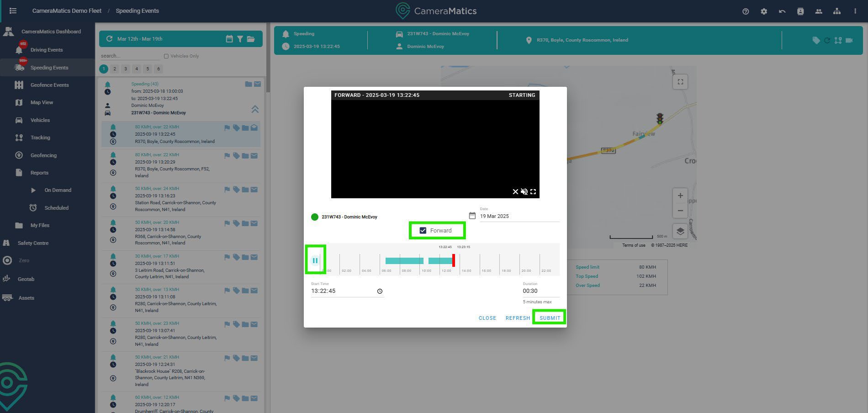
Task: Pause the video timeline playback
Action: click(315, 260)
